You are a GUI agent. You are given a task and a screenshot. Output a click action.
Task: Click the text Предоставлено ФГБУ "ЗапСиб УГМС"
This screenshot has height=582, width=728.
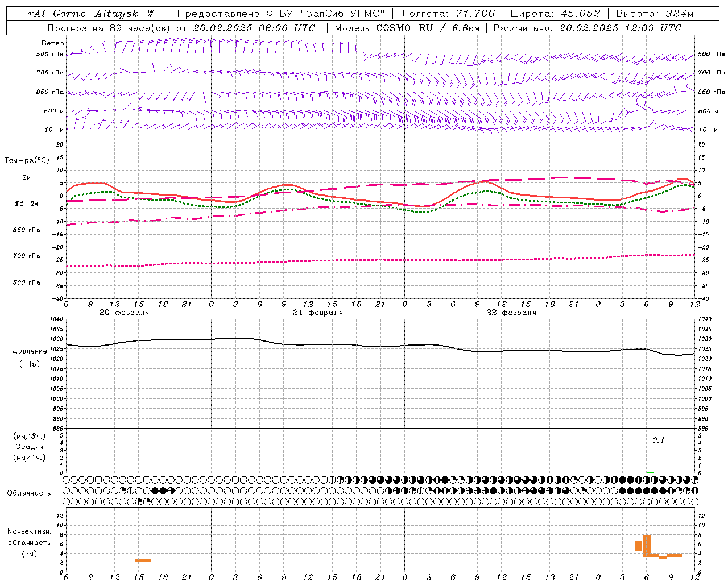pos(281,14)
